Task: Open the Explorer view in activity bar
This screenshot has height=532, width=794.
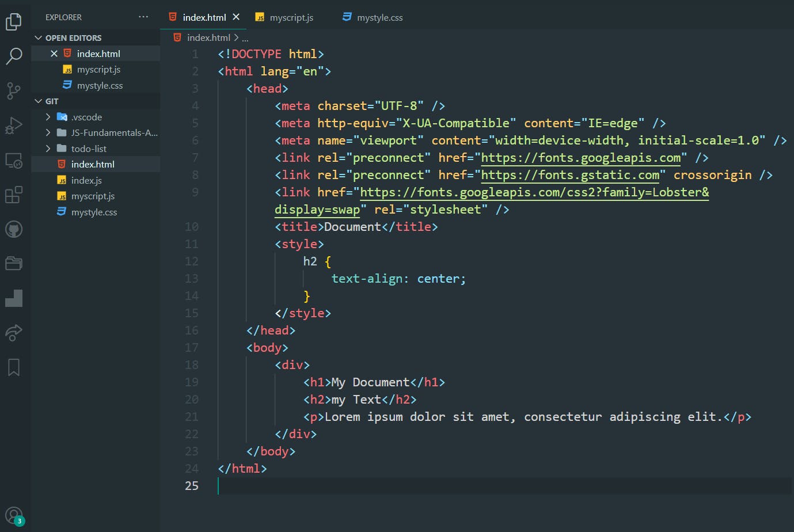Action: [x=13, y=22]
